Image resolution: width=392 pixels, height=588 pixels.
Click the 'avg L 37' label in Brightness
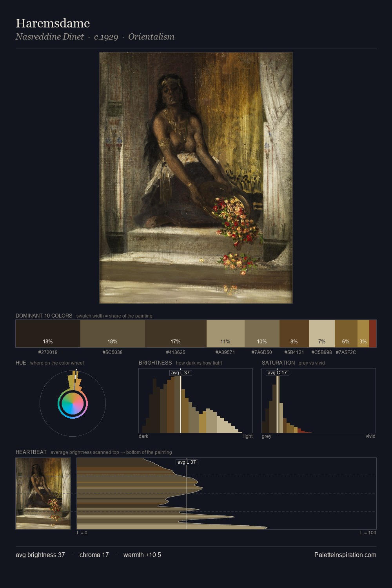180,373
